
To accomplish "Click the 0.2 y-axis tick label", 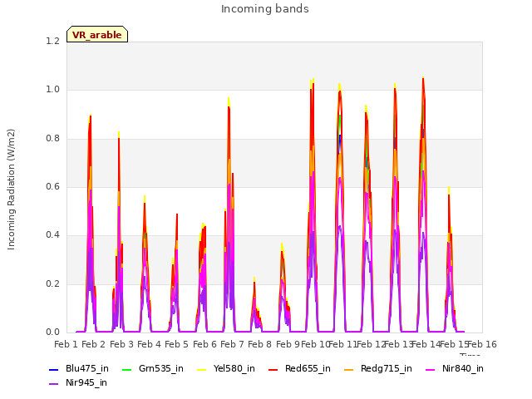I will (x=52, y=284).
